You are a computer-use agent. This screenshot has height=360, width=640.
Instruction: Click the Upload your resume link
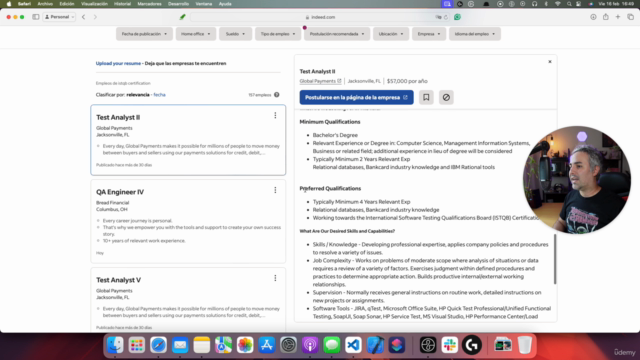pos(118,63)
